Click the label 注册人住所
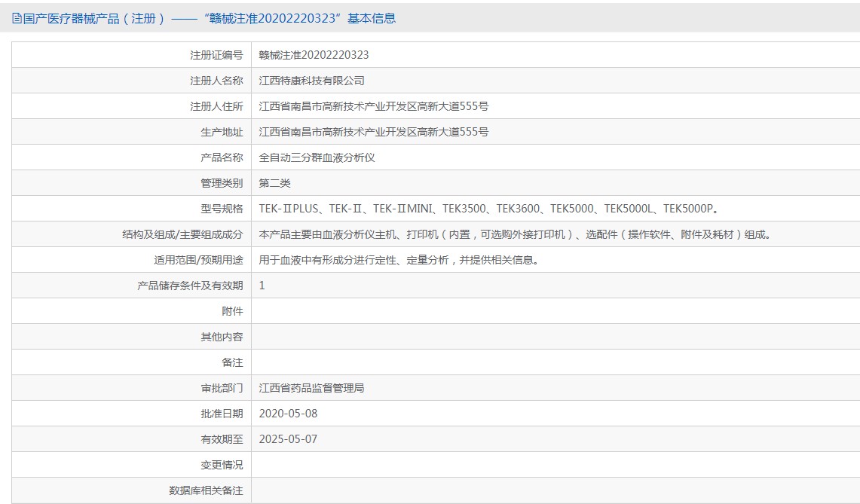The width and height of the screenshot is (860, 504). click(x=216, y=106)
